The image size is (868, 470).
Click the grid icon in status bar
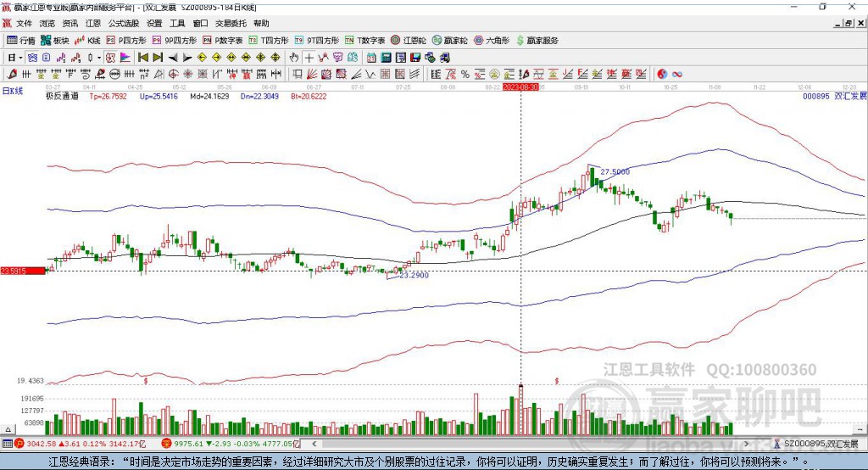coord(7,444)
